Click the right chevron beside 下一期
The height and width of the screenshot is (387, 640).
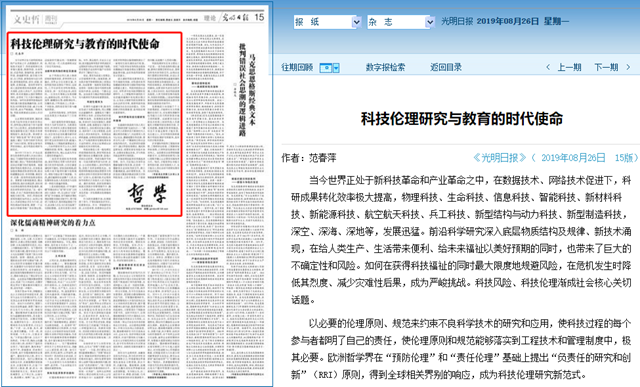[628, 67]
